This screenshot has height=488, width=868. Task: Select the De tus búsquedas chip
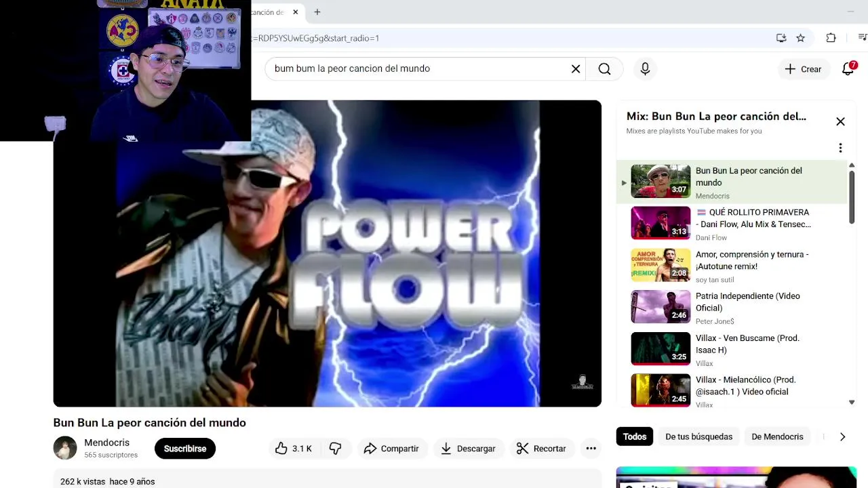698,436
